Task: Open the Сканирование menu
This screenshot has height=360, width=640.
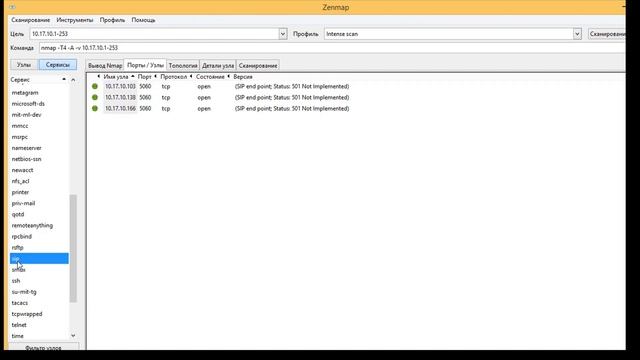Action: coord(31,20)
